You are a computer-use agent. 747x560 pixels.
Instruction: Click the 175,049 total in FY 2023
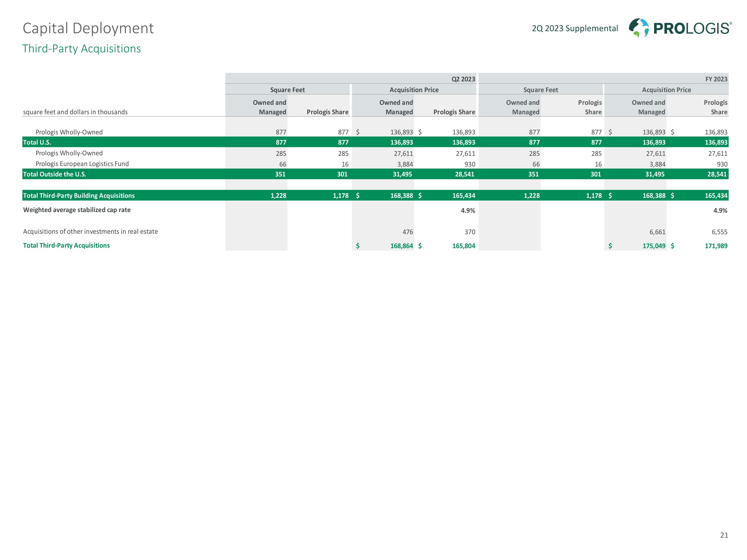tap(654, 246)
